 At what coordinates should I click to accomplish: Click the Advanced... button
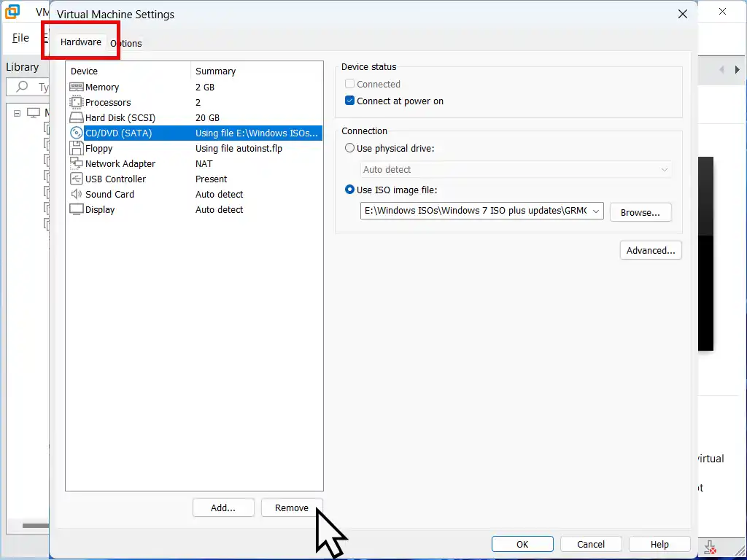coord(651,251)
